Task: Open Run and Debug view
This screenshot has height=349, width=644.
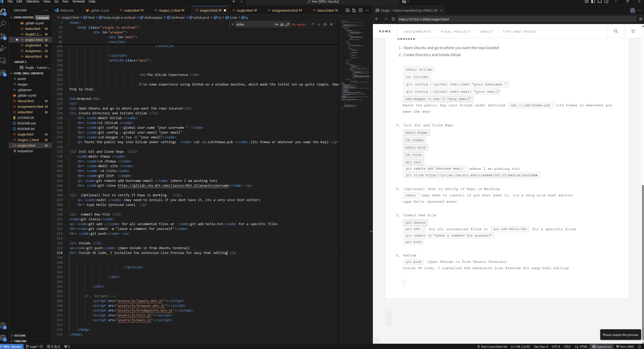Action: pos(3,48)
